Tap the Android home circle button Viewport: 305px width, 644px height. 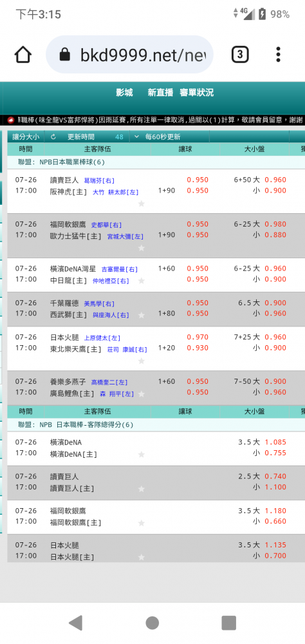152,623
